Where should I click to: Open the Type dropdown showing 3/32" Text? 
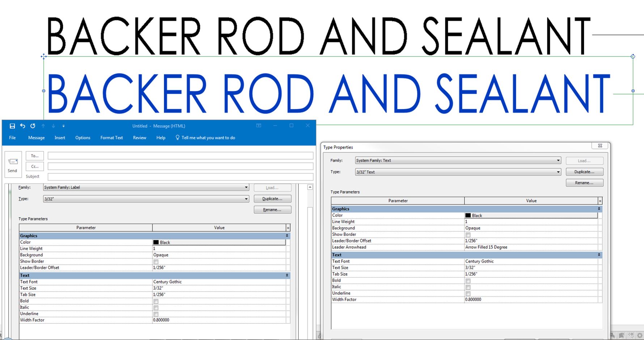click(458, 172)
